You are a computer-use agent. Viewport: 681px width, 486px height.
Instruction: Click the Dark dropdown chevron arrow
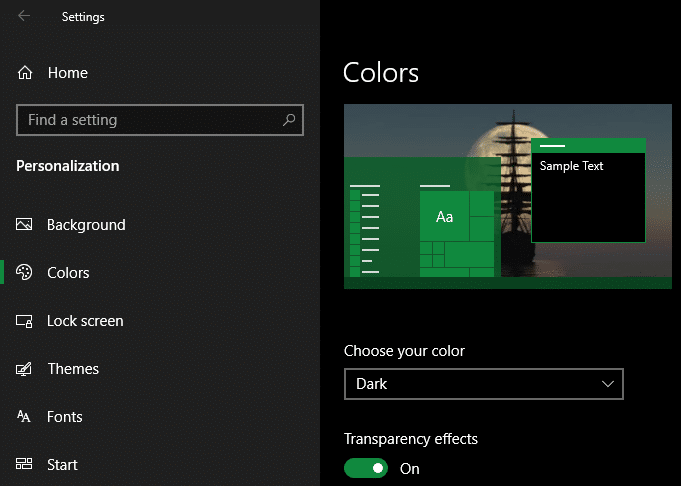pos(608,384)
